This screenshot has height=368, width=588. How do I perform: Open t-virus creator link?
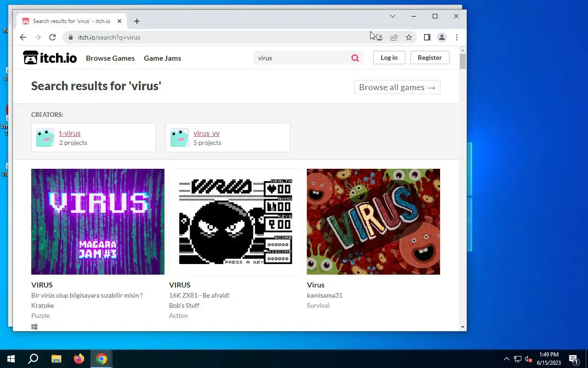[x=70, y=133]
